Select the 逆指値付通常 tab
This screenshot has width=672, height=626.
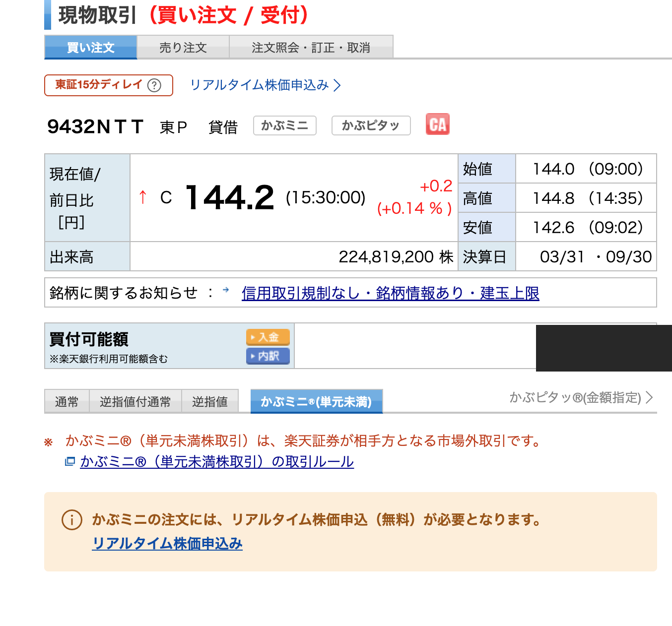tap(135, 401)
